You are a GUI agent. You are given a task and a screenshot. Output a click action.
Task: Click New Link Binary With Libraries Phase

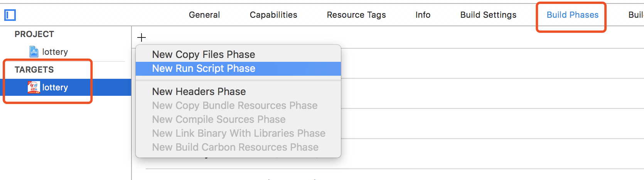(239, 133)
